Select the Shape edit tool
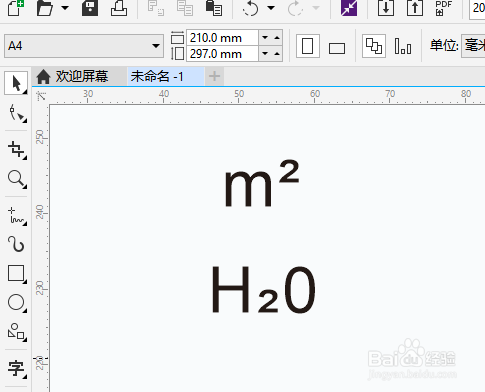Image resolution: width=485 pixels, height=392 pixels. [17, 113]
